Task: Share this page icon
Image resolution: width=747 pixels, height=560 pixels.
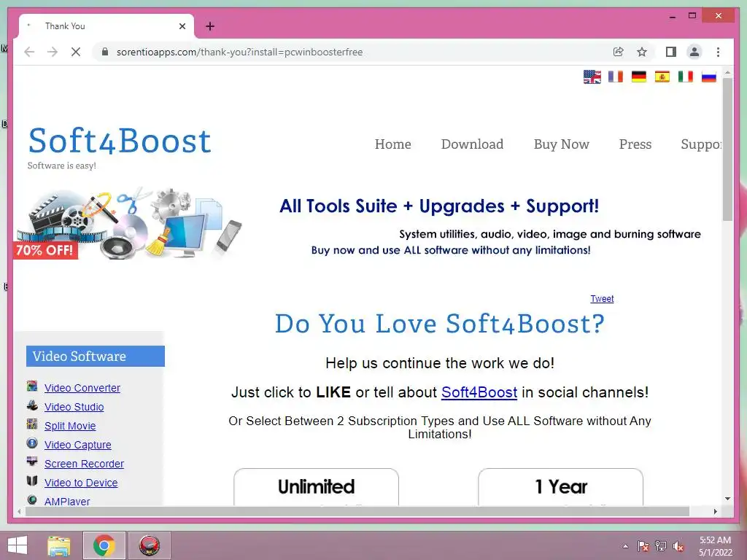Action: [619, 52]
